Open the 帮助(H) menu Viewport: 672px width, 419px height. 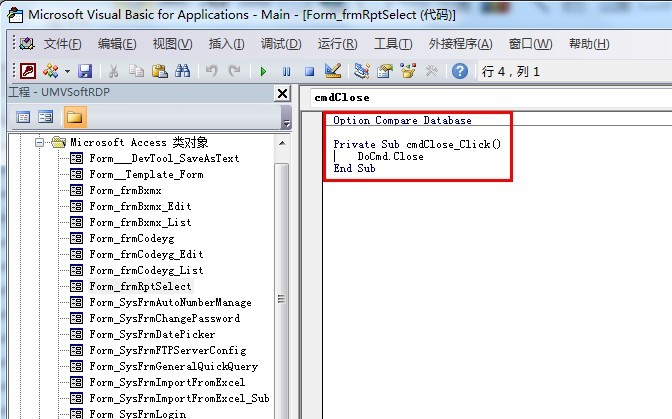tap(589, 43)
